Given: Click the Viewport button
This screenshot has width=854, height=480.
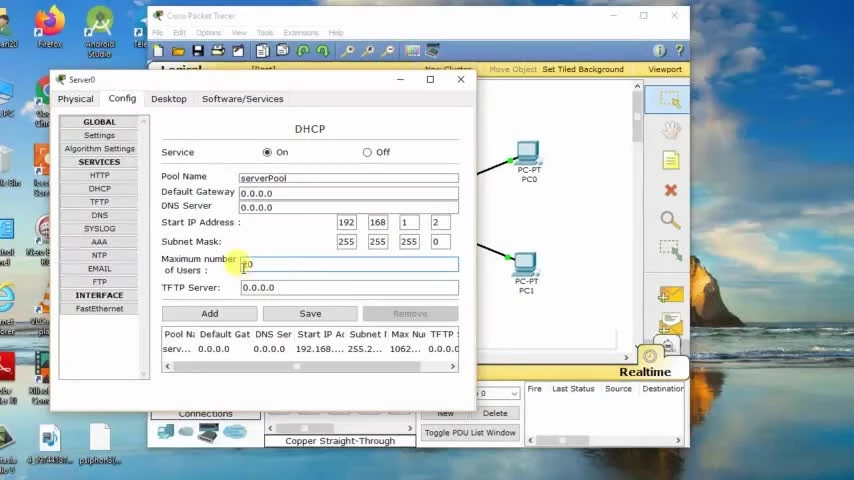Looking at the screenshot, I should pyautogui.click(x=664, y=69).
